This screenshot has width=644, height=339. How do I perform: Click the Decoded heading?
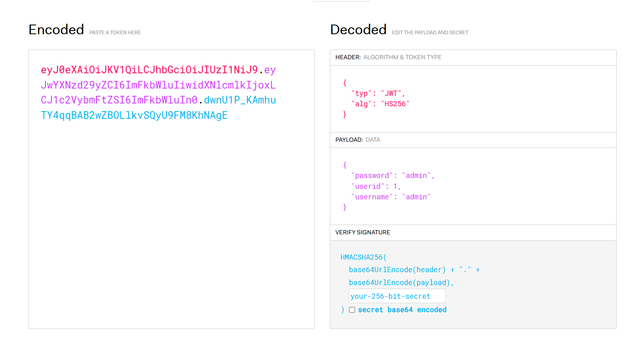click(358, 30)
